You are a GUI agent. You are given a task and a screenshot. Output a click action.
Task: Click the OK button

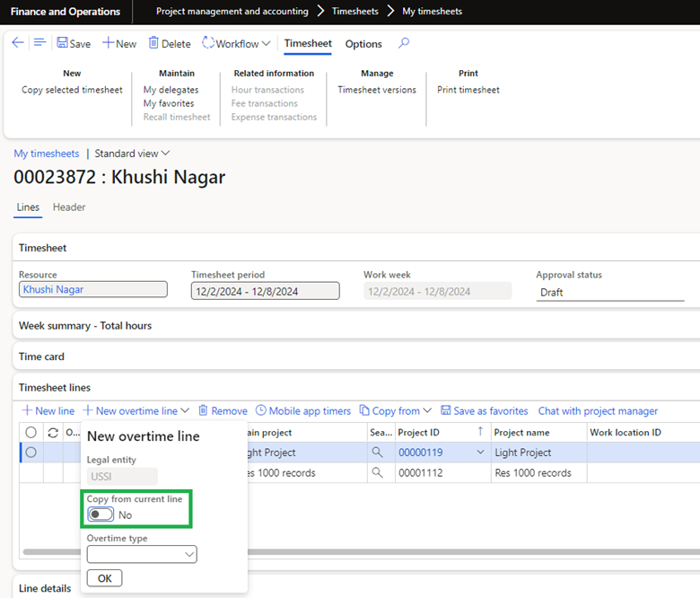pos(104,578)
